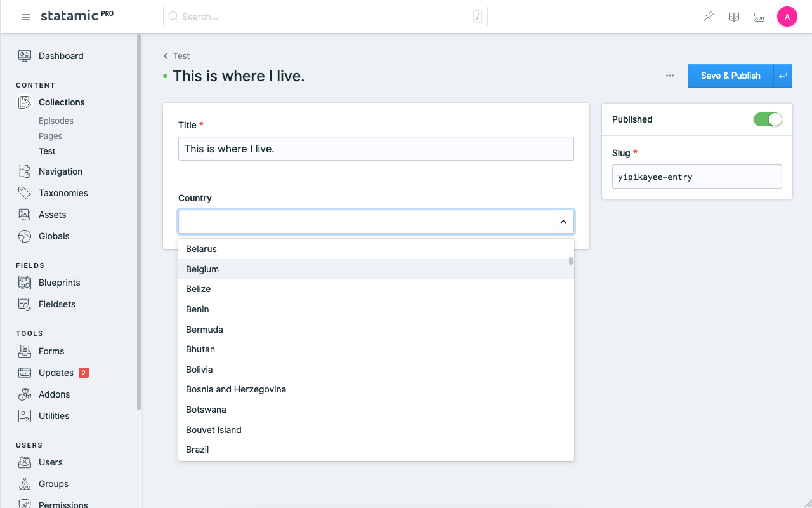
Task: Click the view site icon
Action: (759, 17)
